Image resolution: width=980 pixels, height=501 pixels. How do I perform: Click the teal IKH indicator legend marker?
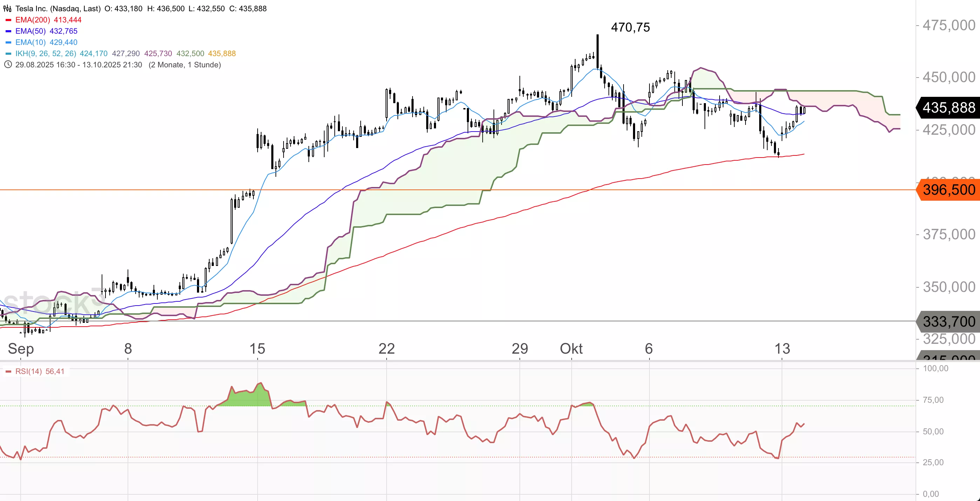(x=8, y=54)
